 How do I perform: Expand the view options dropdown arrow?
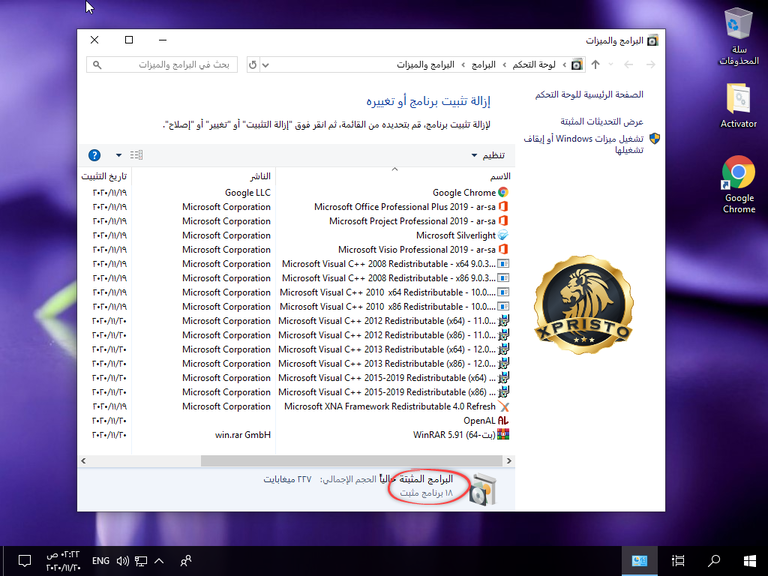click(x=119, y=155)
